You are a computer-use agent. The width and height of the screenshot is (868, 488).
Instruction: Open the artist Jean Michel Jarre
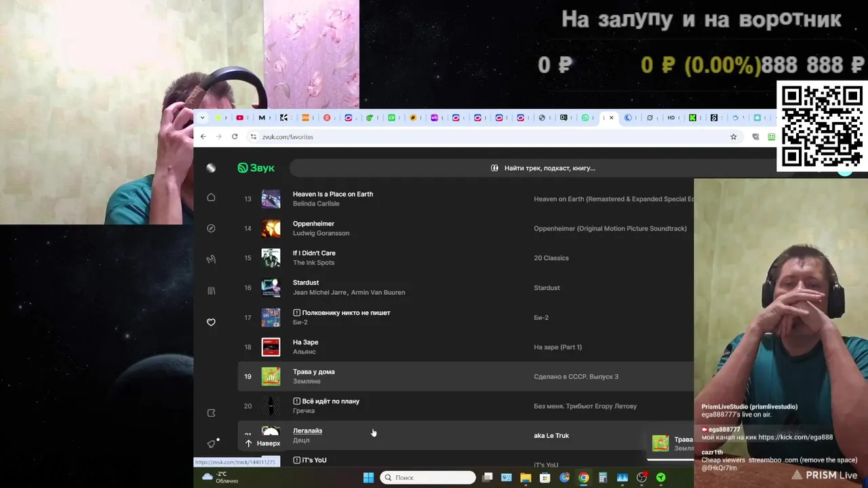pos(320,292)
